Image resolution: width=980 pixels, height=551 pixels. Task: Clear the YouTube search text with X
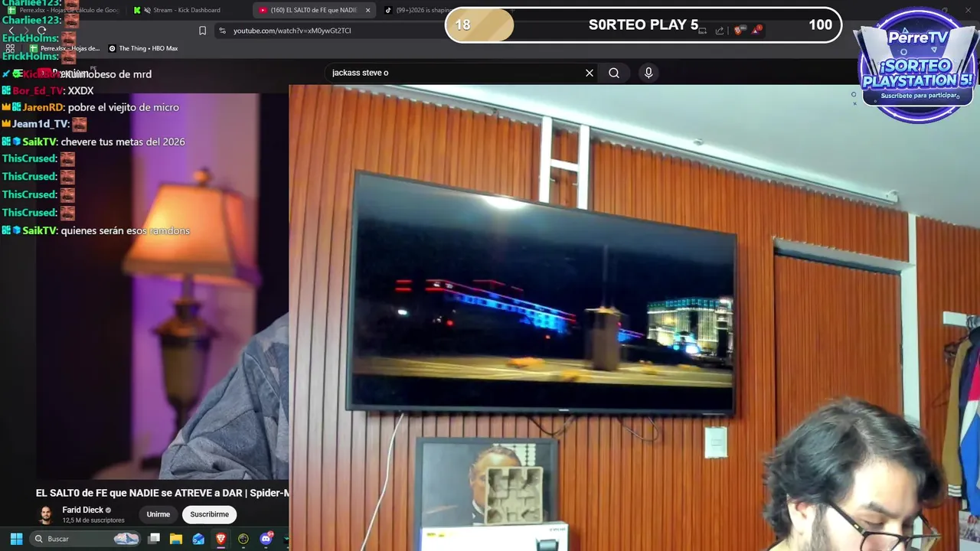point(590,73)
